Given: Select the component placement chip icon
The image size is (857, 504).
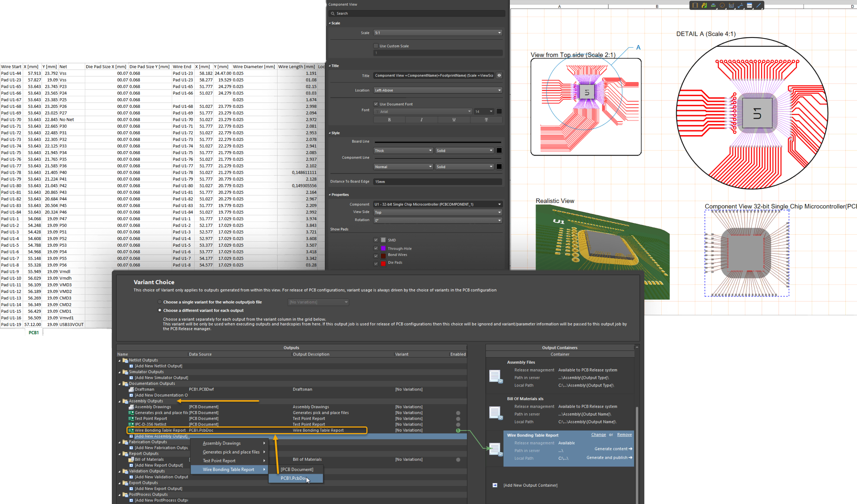Looking at the screenshot, I should point(695,5).
